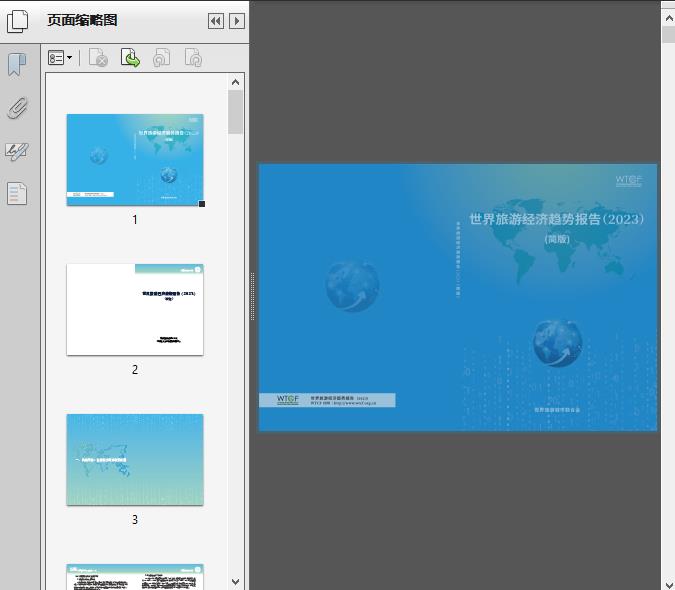Click the right-arrow panel expand button
Viewport: 675px width, 590px height.
(237, 21)
